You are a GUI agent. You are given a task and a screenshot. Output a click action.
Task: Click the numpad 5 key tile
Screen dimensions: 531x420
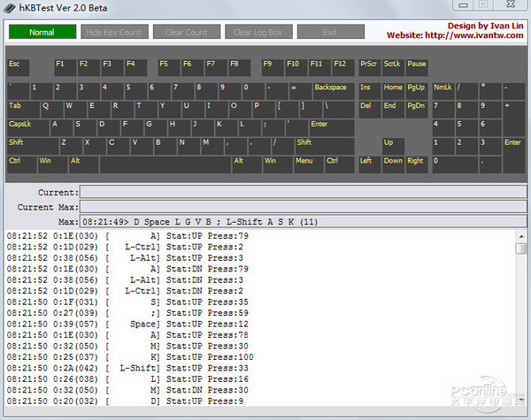(x=467, y=128)
